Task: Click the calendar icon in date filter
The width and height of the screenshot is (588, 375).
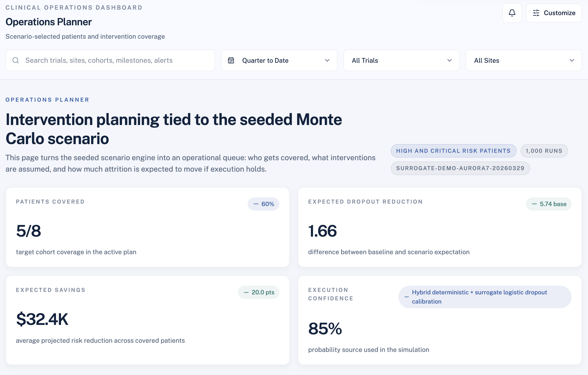Action: (x=231, y=60)
